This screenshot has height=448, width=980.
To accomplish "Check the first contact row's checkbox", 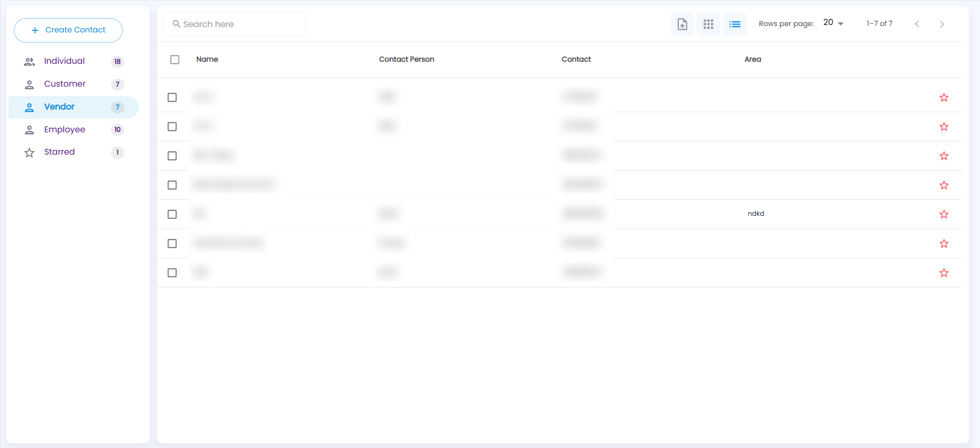I will (x=172, y=97).
